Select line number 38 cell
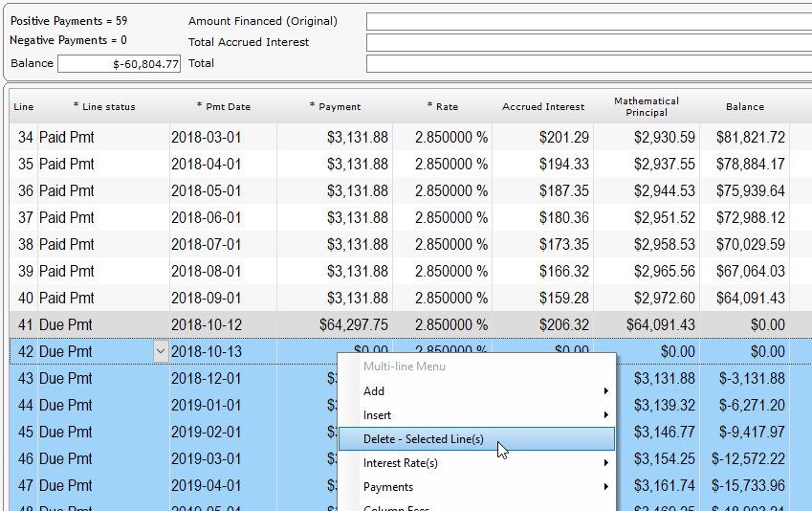 click(x=24, y=245)
